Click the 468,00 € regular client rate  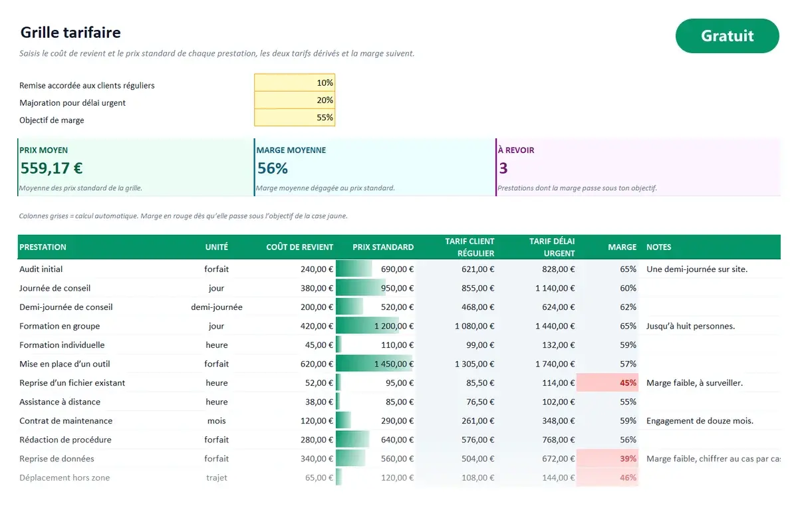pyautogui.click(x=478, y=307)
